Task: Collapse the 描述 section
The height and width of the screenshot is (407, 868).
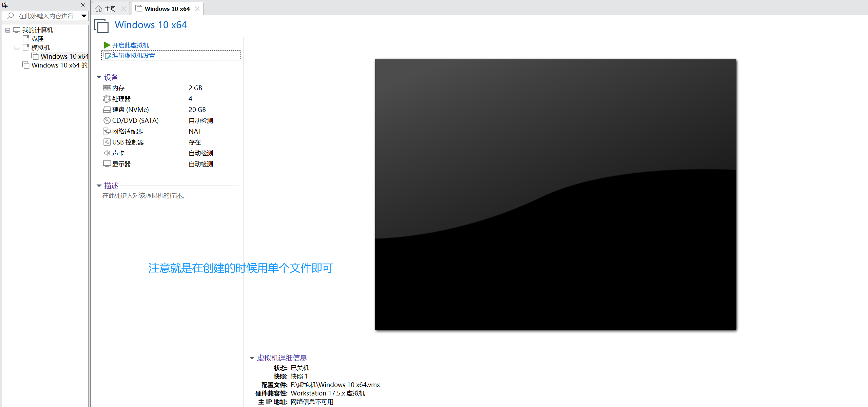Action: pos(99,186)
